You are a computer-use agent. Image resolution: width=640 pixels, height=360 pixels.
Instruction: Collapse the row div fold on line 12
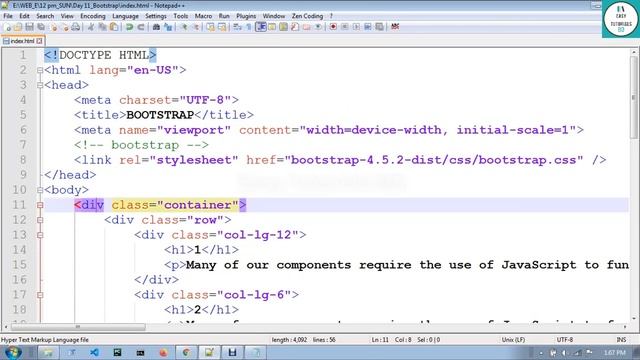pos(40,220)
